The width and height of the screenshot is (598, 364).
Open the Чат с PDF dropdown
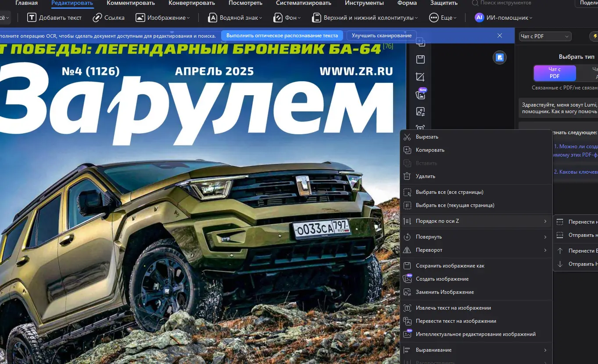point(545,36)
